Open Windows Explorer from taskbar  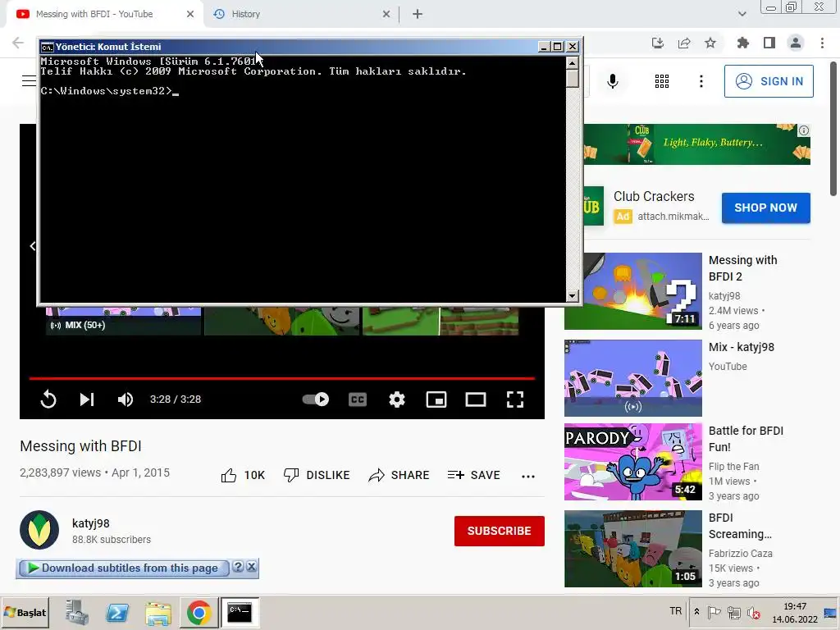point(158,612)
